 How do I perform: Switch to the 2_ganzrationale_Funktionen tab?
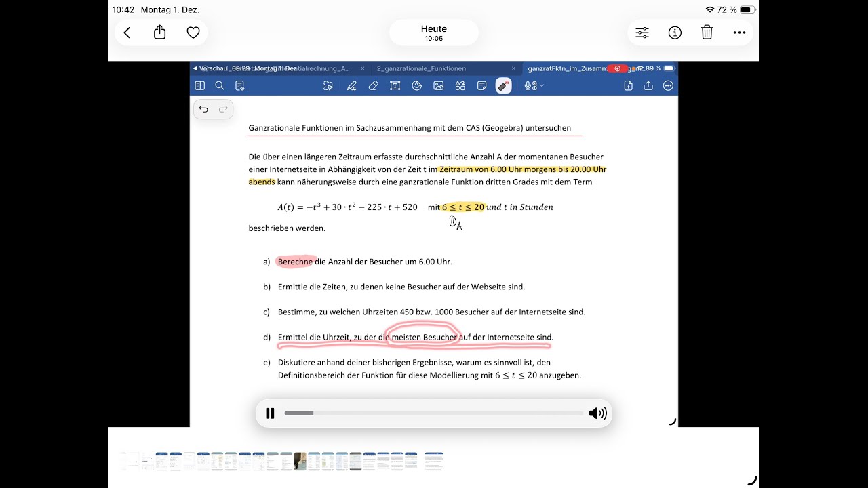coord(421,68)
